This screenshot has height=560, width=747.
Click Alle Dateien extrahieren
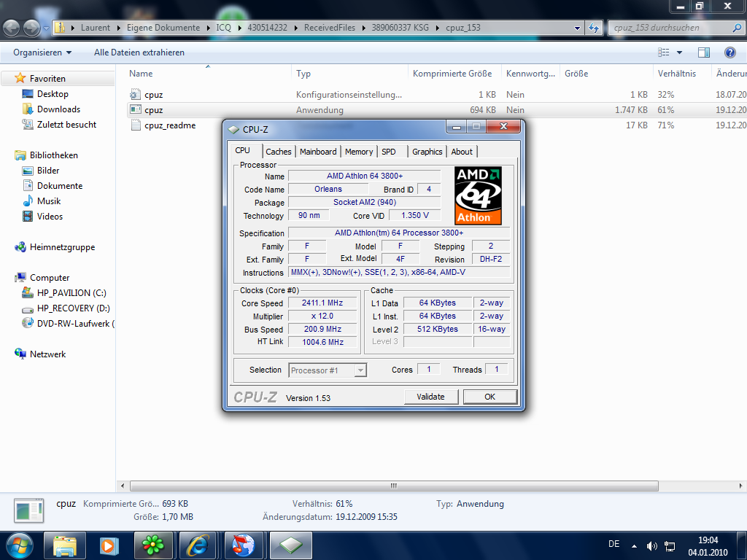(139, 52)
